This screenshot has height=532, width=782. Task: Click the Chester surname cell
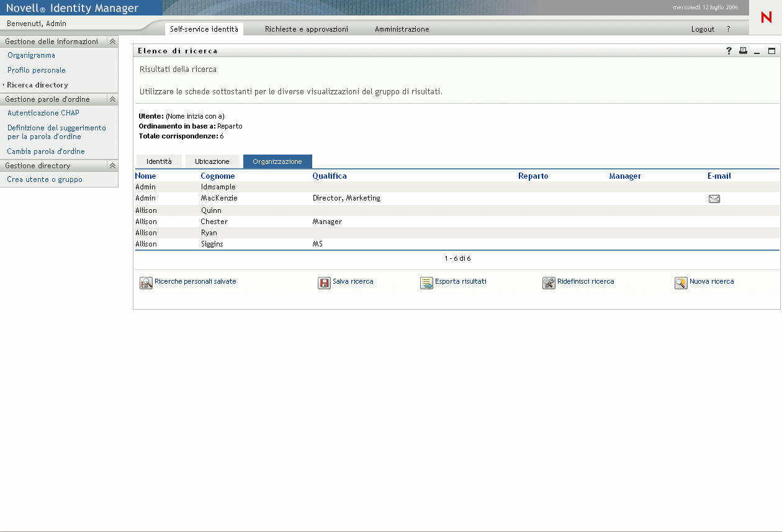coord(214,222)
